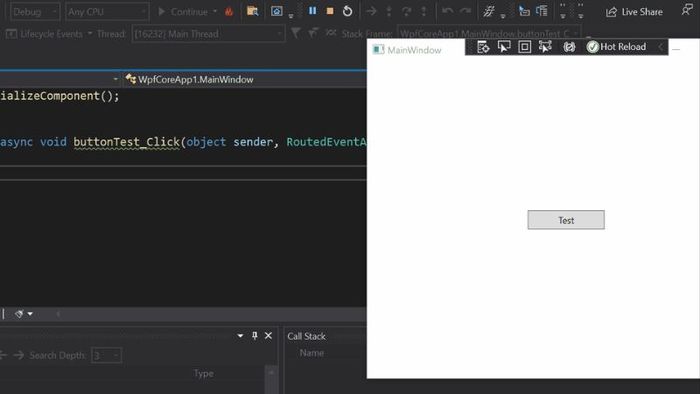Click the Step Out icon
This screenshot has height=394, width=700.
(x=424, y=12)
